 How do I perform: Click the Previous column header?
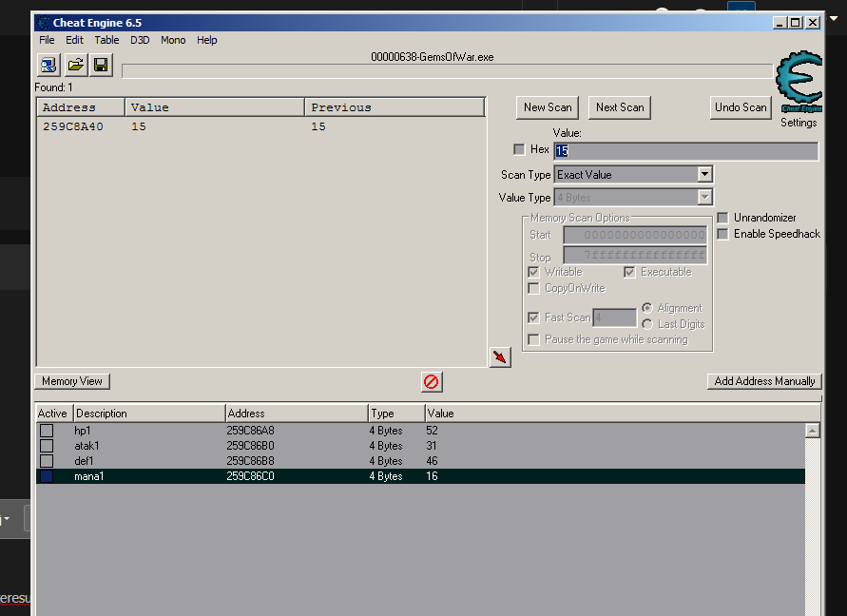coord(395,107)
